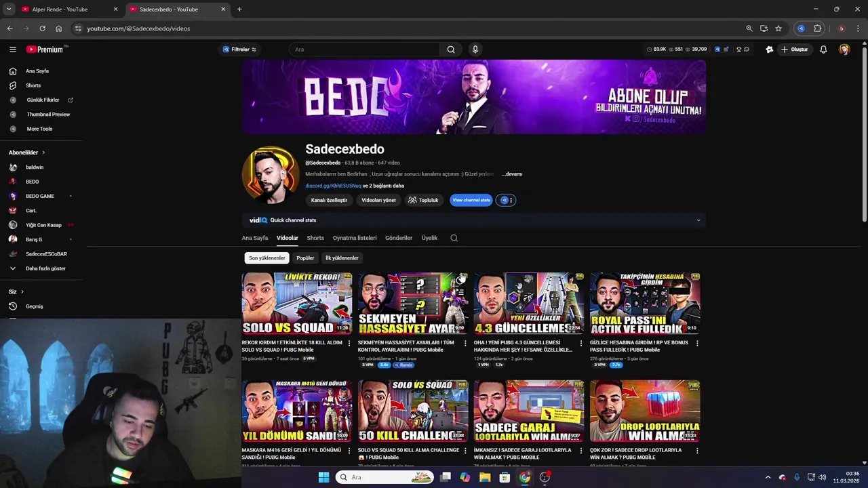Open Chrome tab search dropdown
Screen dimensions: 868x488
click(9, 9)
